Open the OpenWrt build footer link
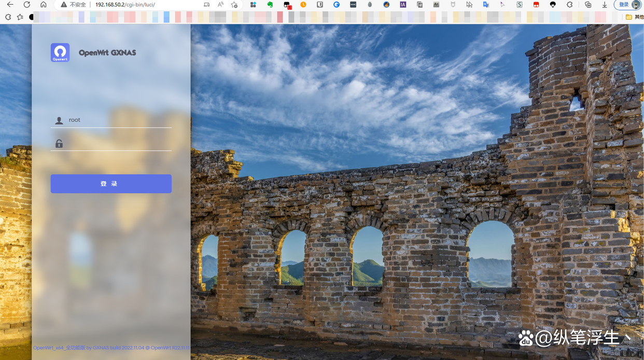 (111, 348)
